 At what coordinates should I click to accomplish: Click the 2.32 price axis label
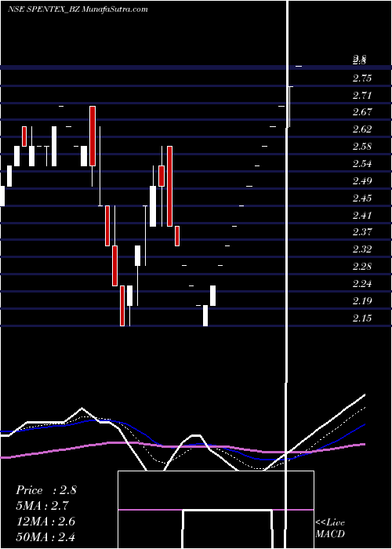362,249
